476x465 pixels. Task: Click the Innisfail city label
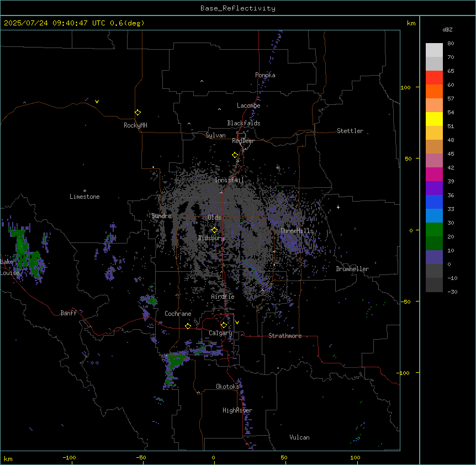[x=229, y=180]
